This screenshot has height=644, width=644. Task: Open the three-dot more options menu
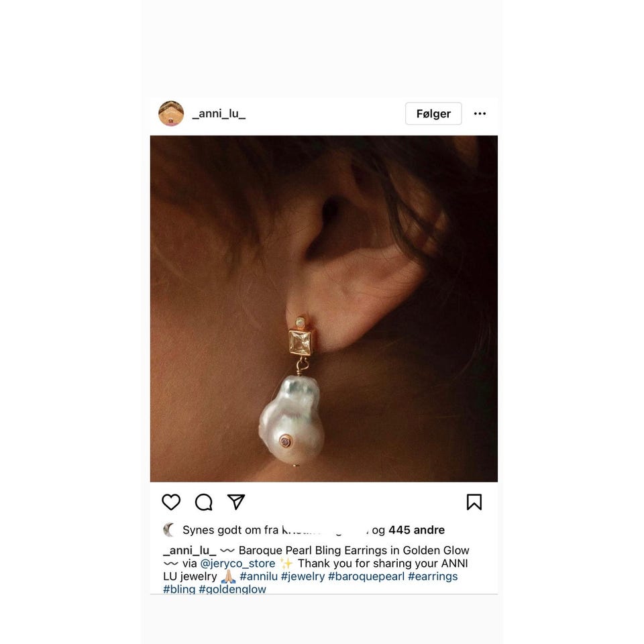tap(480, 113)
